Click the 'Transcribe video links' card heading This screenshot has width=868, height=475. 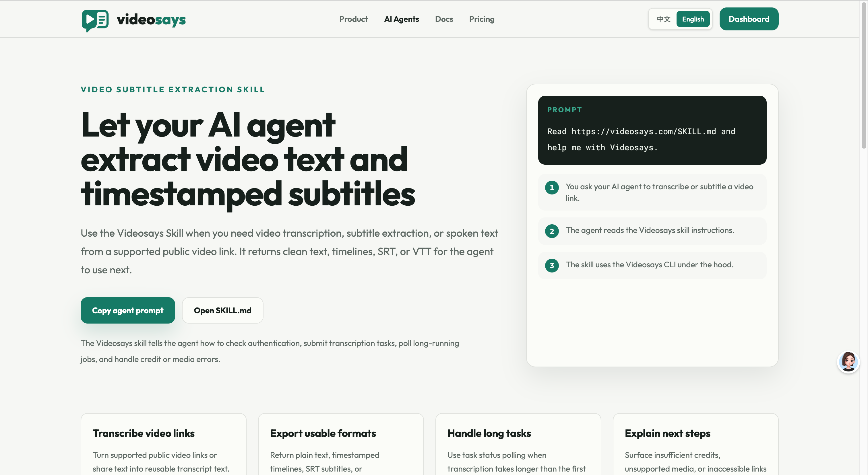click(144, 433)
